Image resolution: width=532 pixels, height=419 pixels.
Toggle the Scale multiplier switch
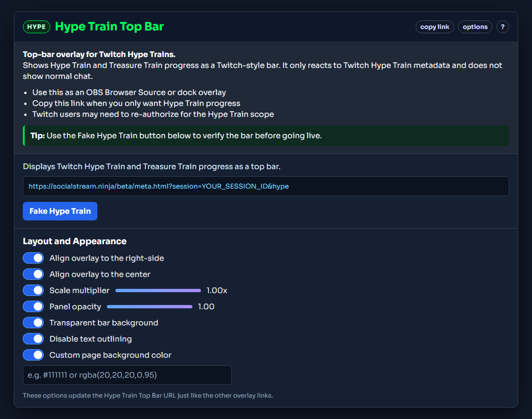33,290
